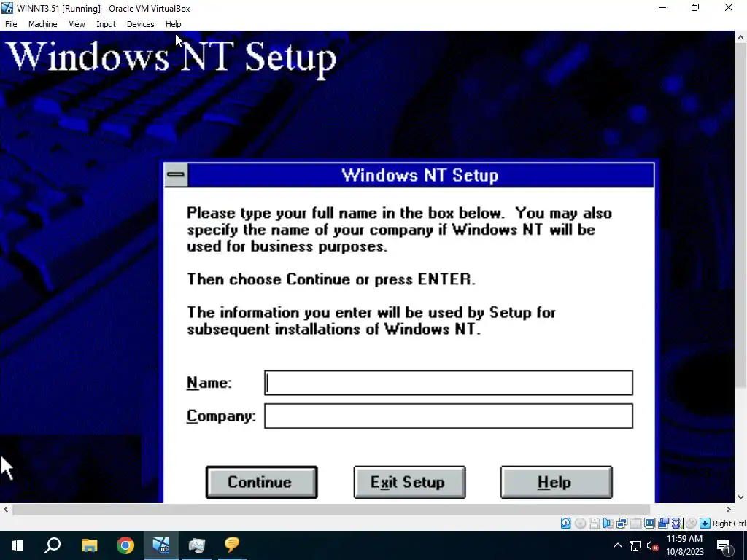Focus the Company text field
Image resolution: width=747 pixels, height=560 pixels.
pyautogui.click(x=449, y=416)
